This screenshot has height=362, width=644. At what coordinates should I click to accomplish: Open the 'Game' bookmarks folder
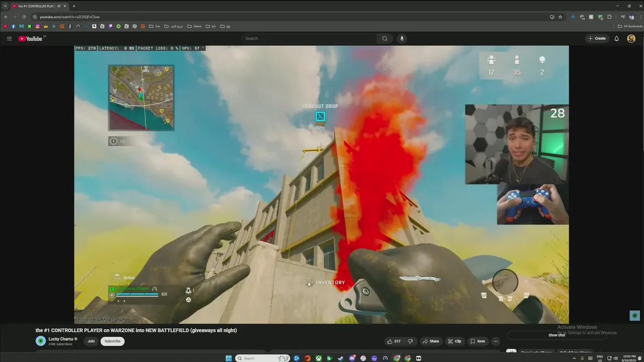pyautogui.click(x=194, y=26)
